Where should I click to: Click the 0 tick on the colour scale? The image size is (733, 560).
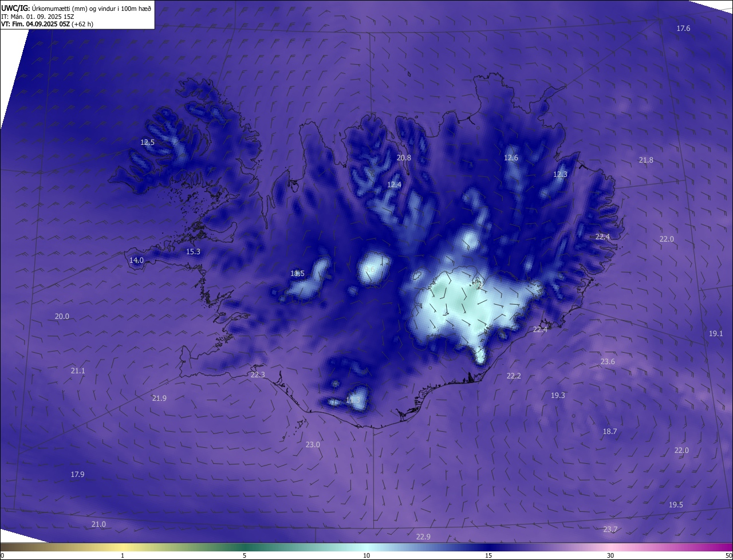click(x=2, y=556)
